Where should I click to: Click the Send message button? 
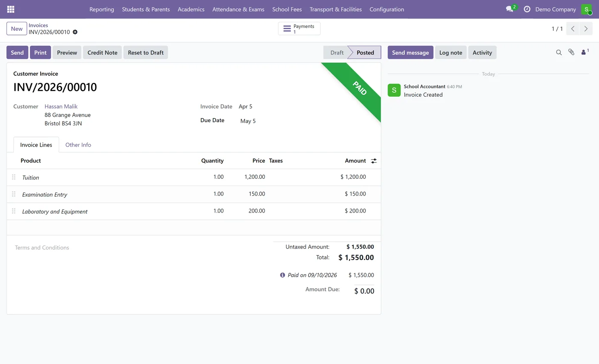coord(410,53)
